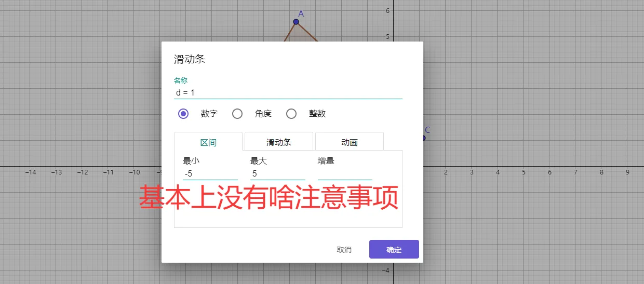Open the 滑动条 tab

pyautogui.click(x=279, y=142)
